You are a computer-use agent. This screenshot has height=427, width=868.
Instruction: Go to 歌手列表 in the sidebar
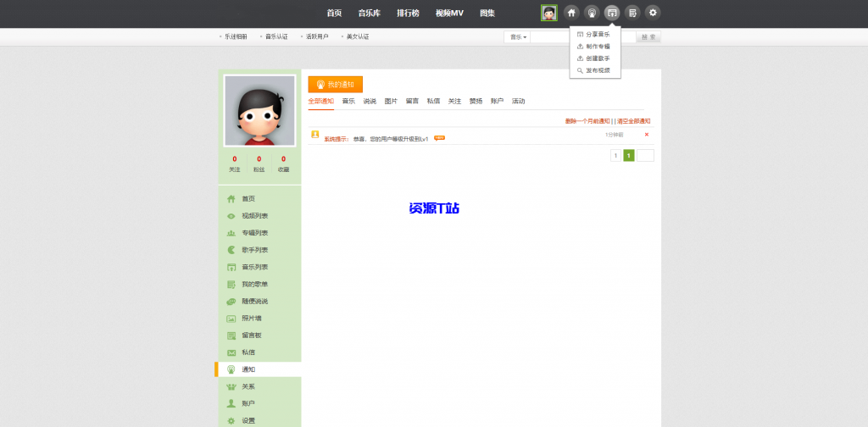(x=254, y=250)
